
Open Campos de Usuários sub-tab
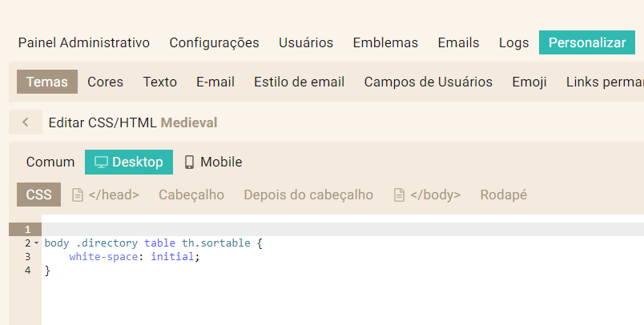coord(429,82)
